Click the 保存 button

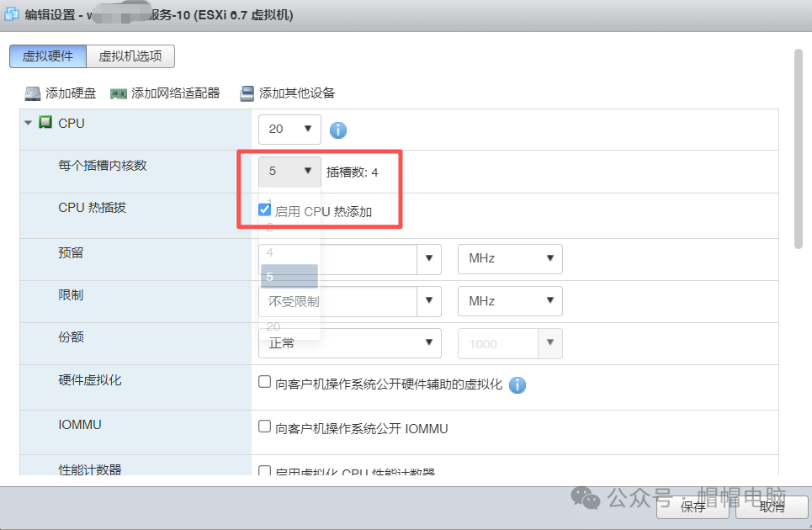(x=693, y=507)
